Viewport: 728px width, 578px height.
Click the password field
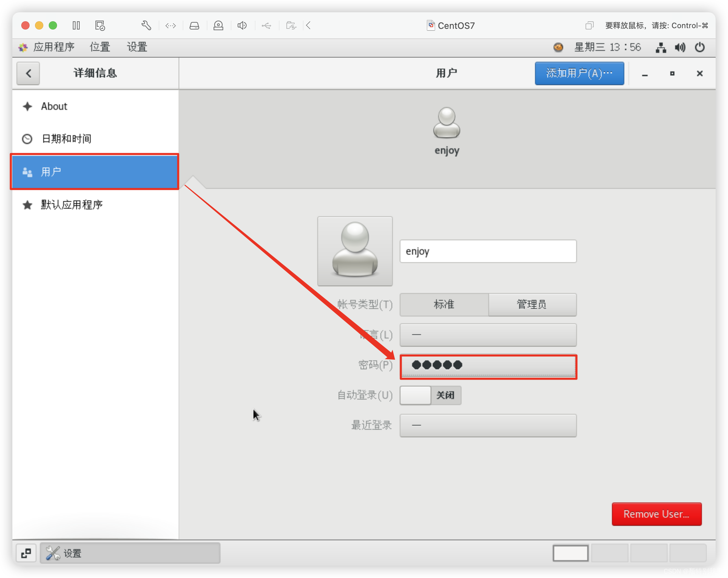click(x=488, y=365)
